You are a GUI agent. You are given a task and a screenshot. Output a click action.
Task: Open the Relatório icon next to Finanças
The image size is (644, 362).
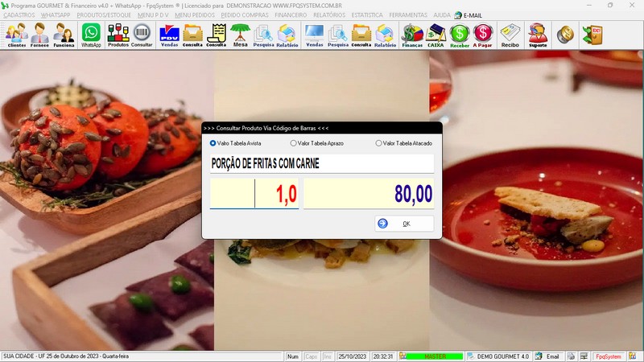point(385,35)
